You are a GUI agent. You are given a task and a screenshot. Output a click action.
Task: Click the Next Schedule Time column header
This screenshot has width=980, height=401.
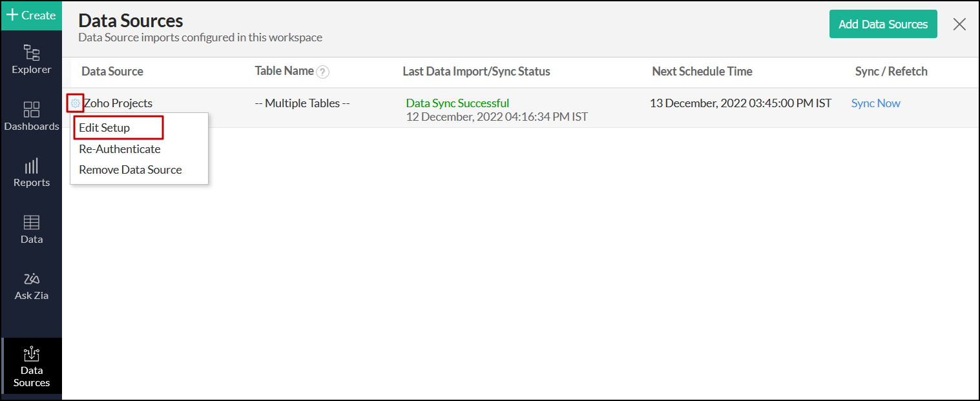tap(702, 72)
